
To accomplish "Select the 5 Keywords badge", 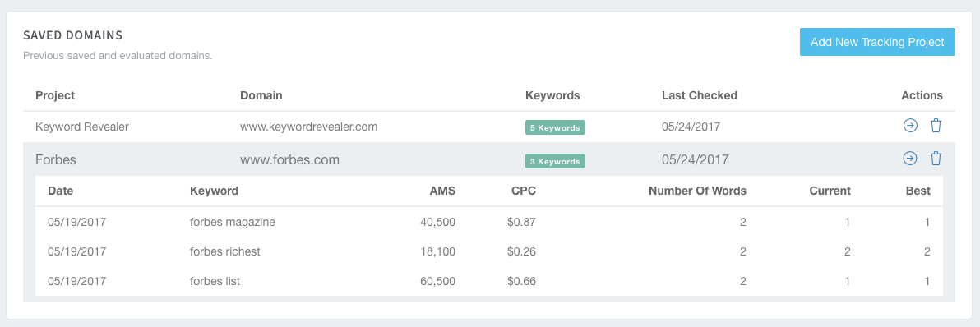I will 555,127.
